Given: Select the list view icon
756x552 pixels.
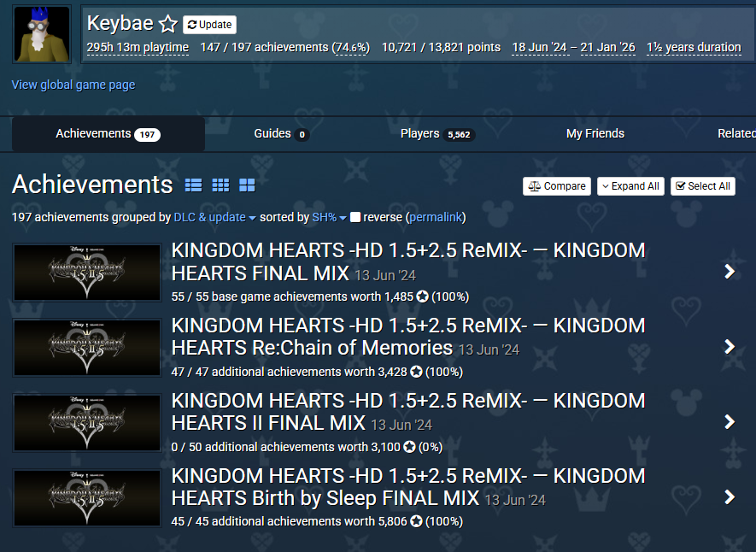Looking at the screenshot, I should tap(193, 185).
